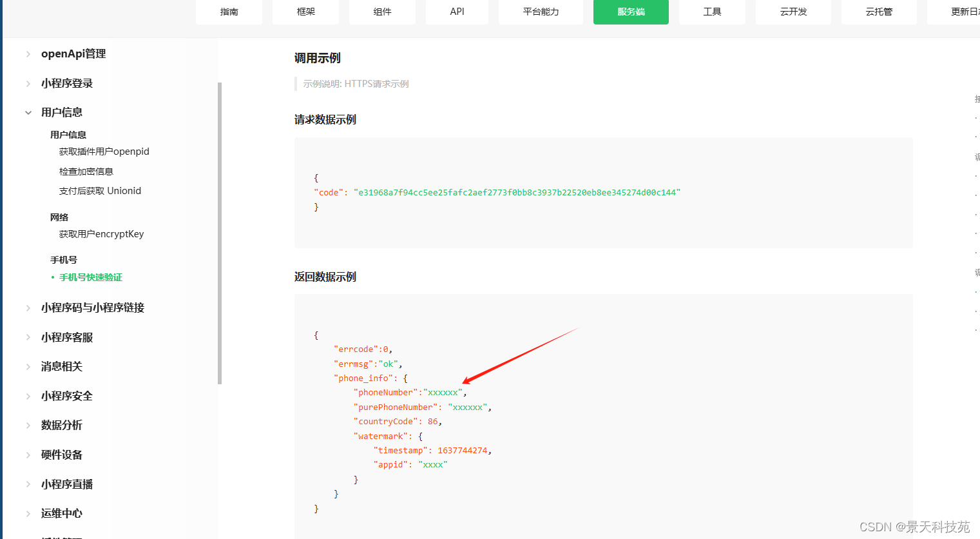Click the "appid": "xxxx" line
This screenshot has width=980, height=539.
(410, 465)
